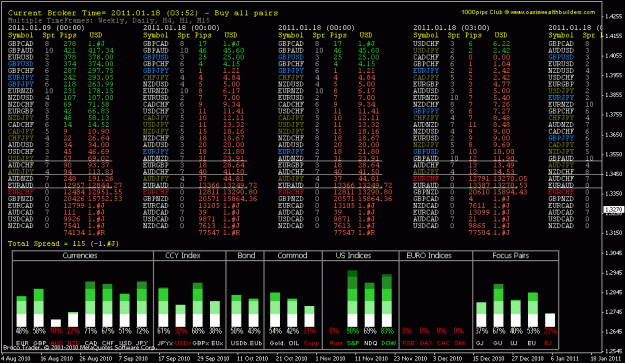Click the 2011.01.09 (00:00) column timestamp
The height and width of the screenshot is (363, 625).
tap(46, 28)
